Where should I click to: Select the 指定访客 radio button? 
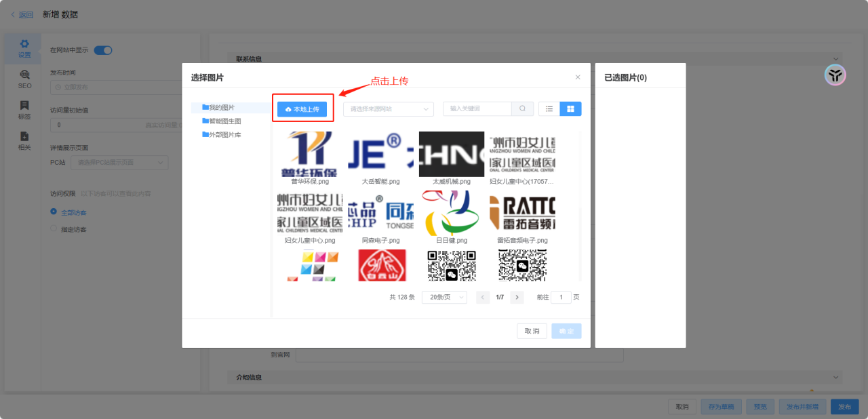pos(54,229)
